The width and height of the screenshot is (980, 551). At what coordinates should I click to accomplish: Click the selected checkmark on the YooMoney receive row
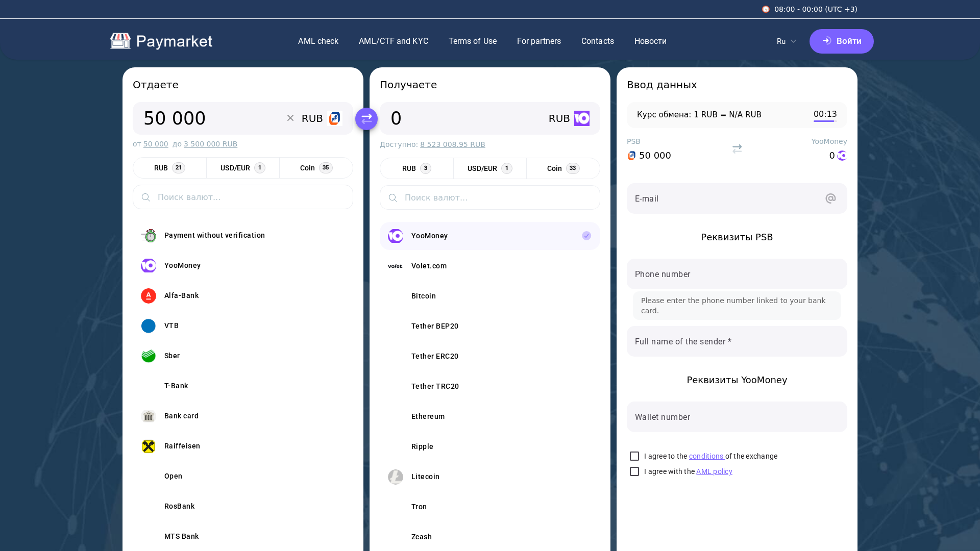pos(586,236)
